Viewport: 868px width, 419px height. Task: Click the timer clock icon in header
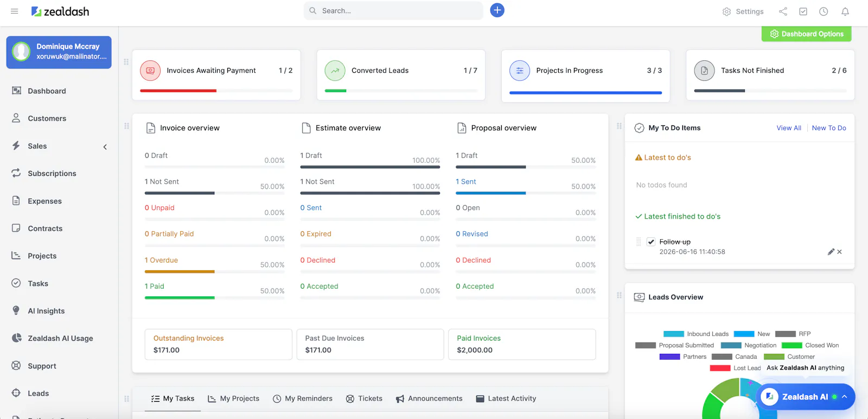824,11
